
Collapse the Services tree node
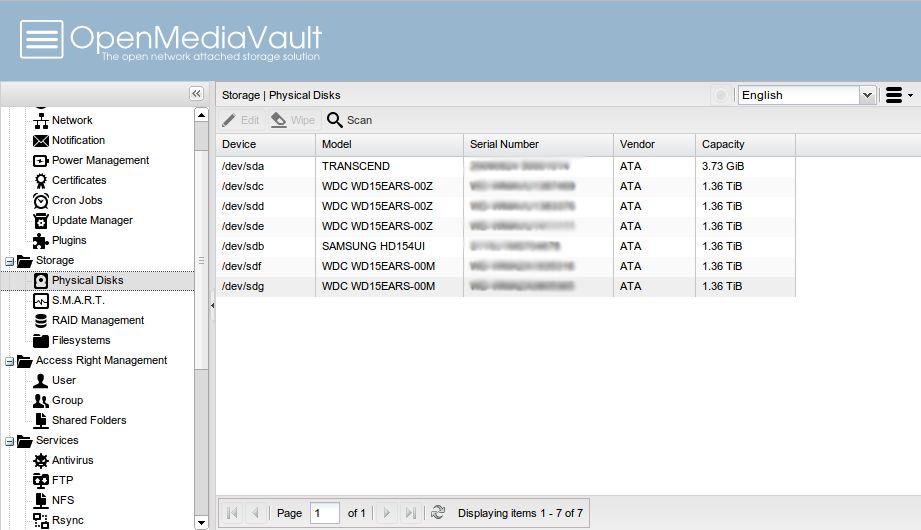point(9,441)
